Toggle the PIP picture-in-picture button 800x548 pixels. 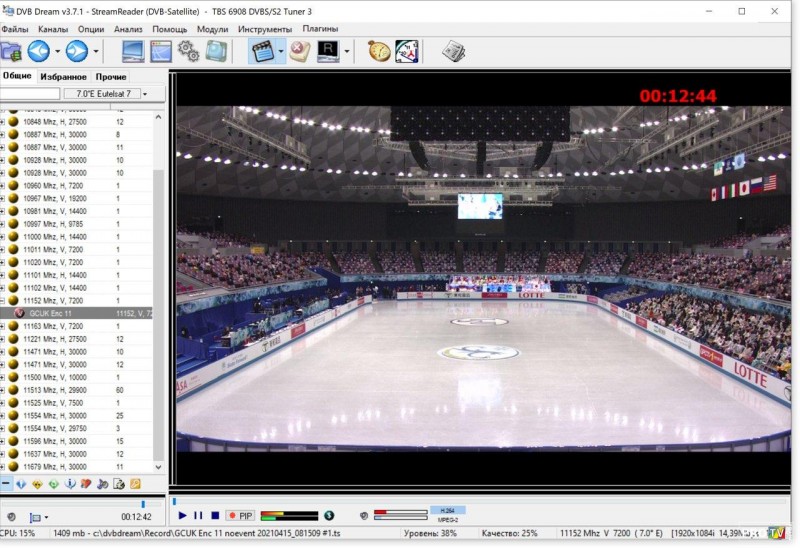pyautogui.click(x=241, y=516)
